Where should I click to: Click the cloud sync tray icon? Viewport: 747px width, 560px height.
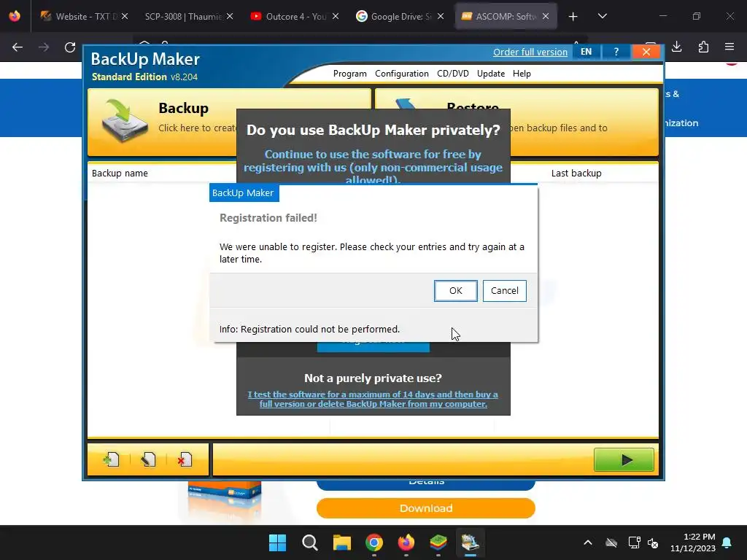tap(611, 542)
